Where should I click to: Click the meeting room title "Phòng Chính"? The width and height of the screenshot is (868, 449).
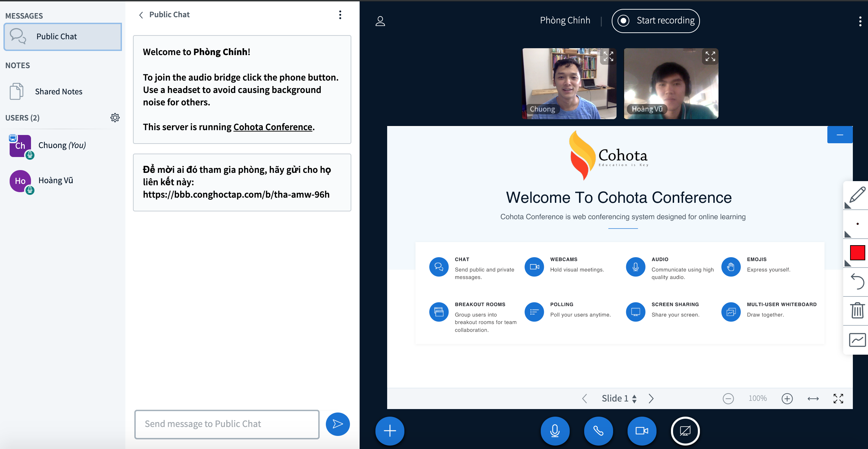point(565,21)
